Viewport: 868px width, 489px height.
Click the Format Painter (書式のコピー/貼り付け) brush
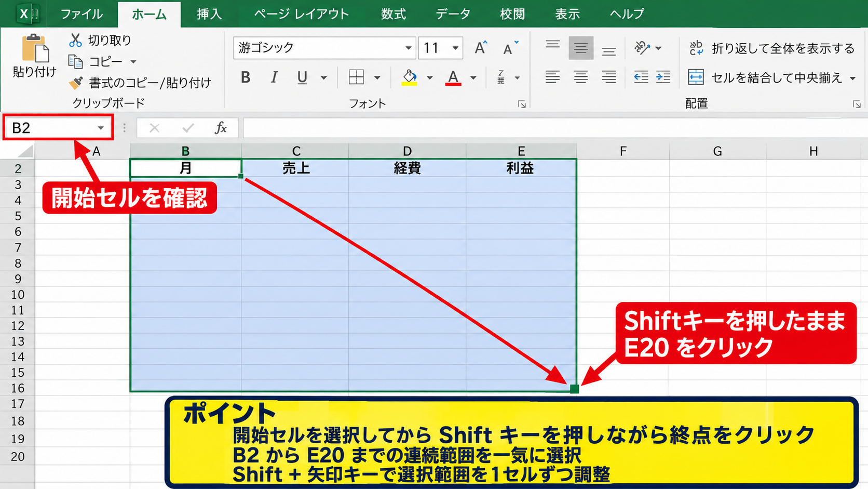pyautogui.click(x=76, y=82)
